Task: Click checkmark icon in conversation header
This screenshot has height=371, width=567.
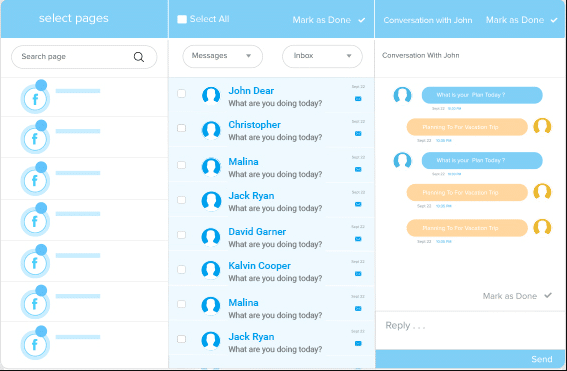Action: coord(554,20)
